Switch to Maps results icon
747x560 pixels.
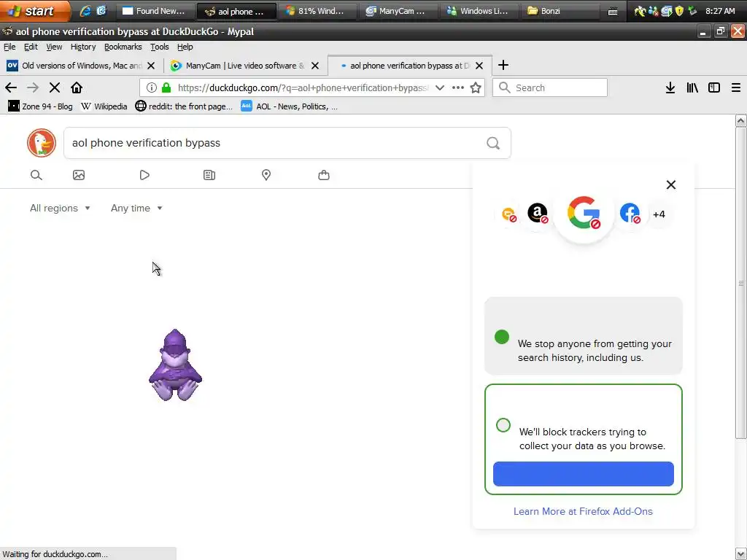pyautogui.click(x=266, y=175)
